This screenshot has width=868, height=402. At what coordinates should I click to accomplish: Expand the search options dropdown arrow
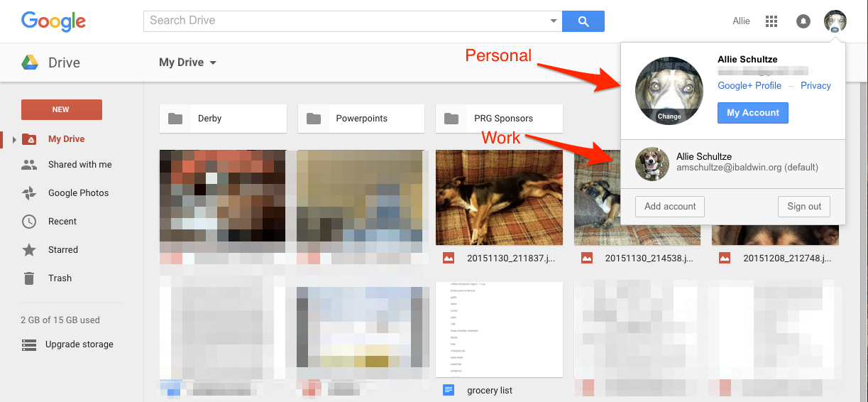(554, 21)
